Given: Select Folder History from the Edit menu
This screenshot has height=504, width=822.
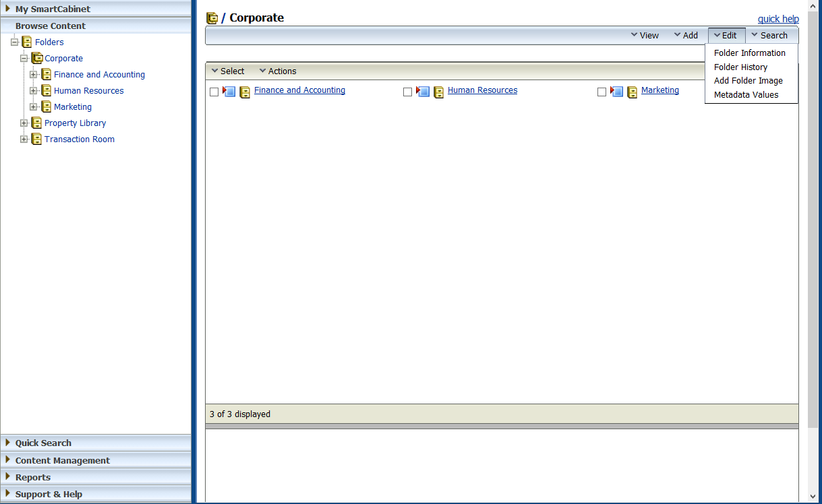Looking at the screenshot, I should [742, 67].
